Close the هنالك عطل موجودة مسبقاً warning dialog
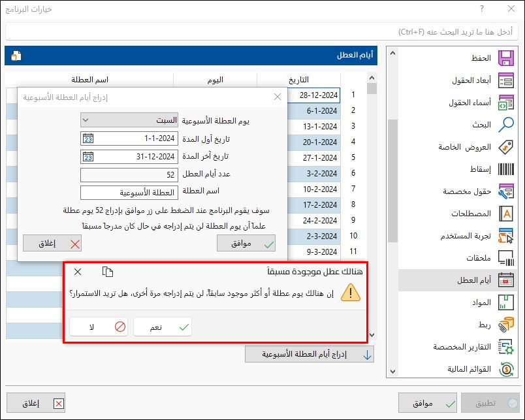Screen dimensions: 525x420 pos(78,272)
